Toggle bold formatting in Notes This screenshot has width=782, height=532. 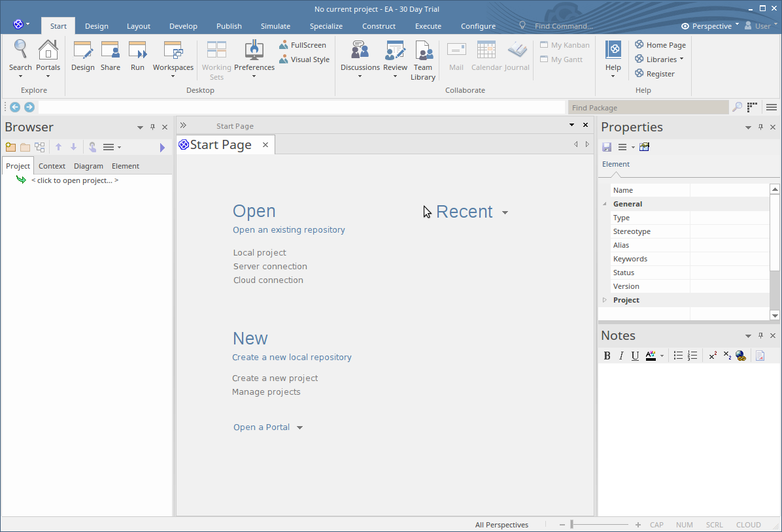[x=606, y=356]
